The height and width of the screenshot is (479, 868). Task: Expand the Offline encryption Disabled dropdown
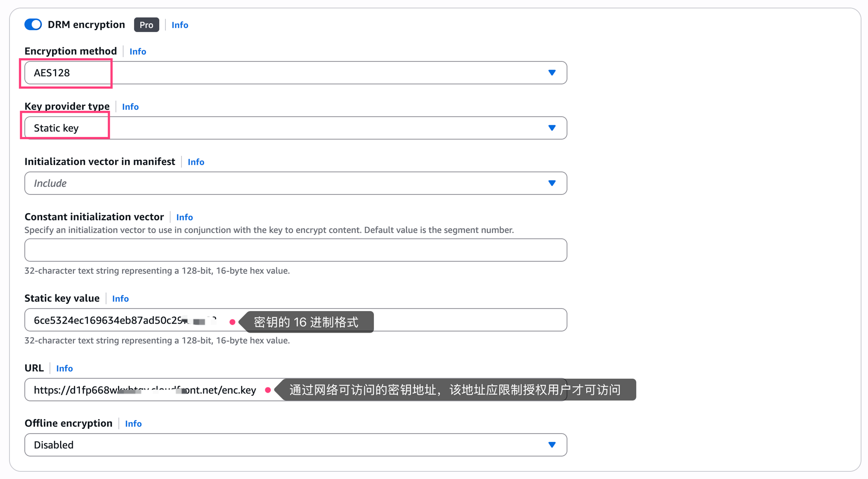[295, 445]
